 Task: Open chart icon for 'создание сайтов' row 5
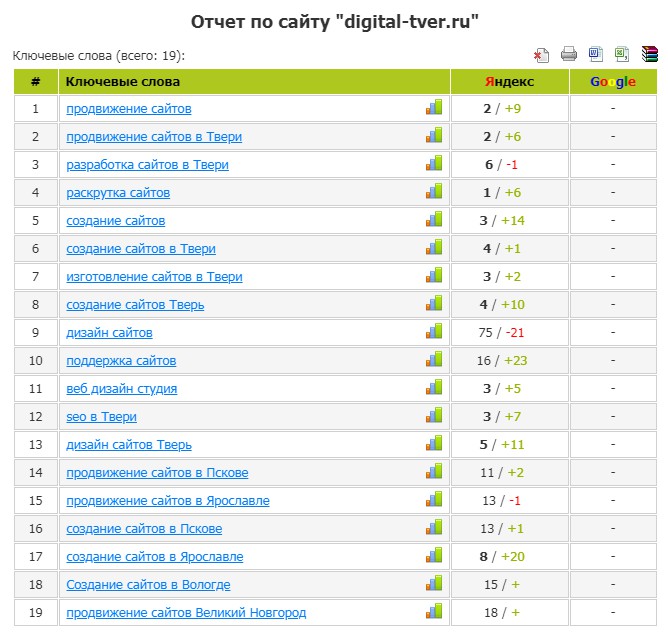coord(434,219)
